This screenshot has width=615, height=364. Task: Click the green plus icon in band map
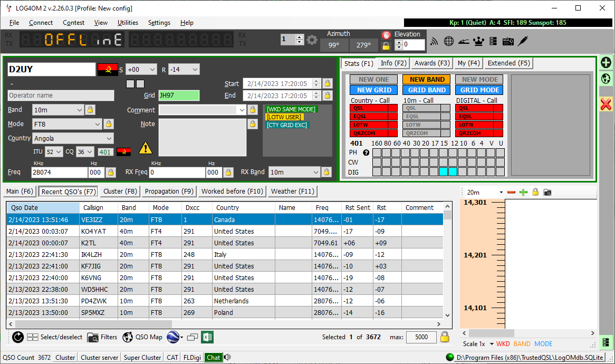pyautogui.click(x=523, y=192)
